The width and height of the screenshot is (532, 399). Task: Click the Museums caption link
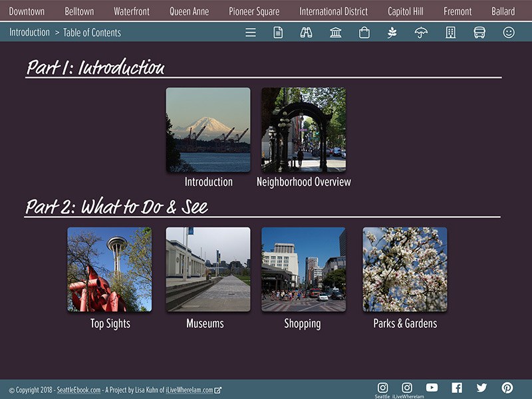click(205, 323)
